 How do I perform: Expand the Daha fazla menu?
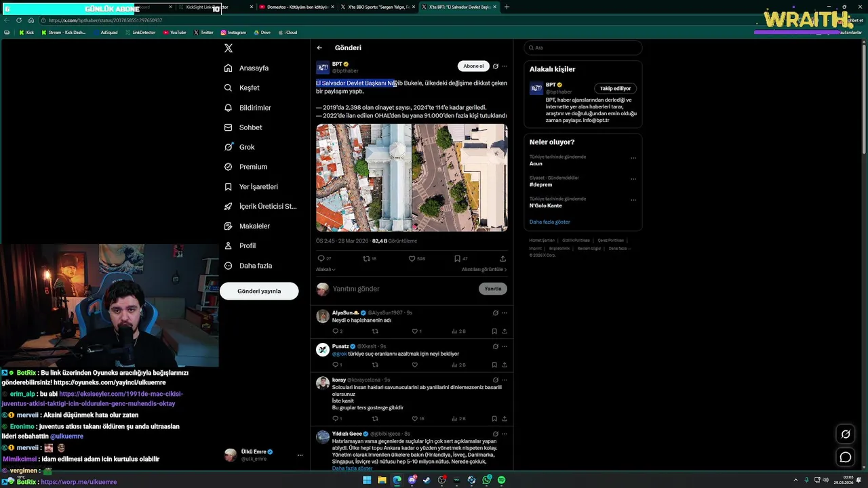click(248, 266)
